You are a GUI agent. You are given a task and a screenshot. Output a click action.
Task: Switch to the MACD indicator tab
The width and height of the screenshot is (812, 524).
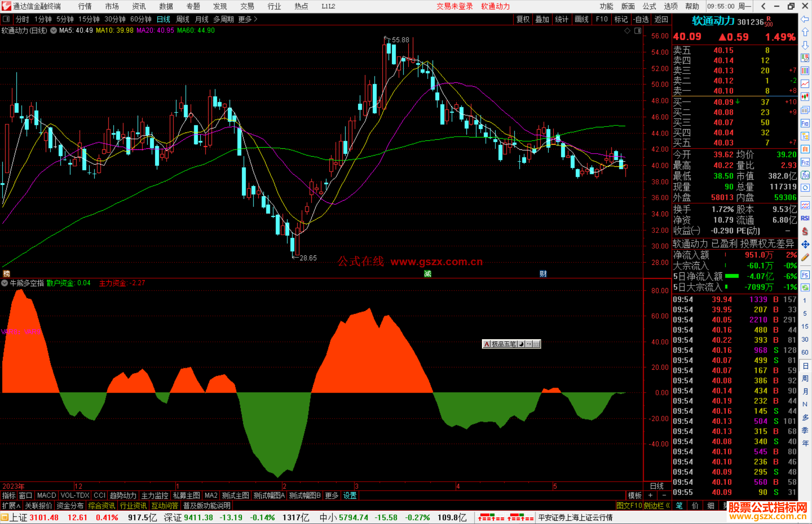[46, 495]
